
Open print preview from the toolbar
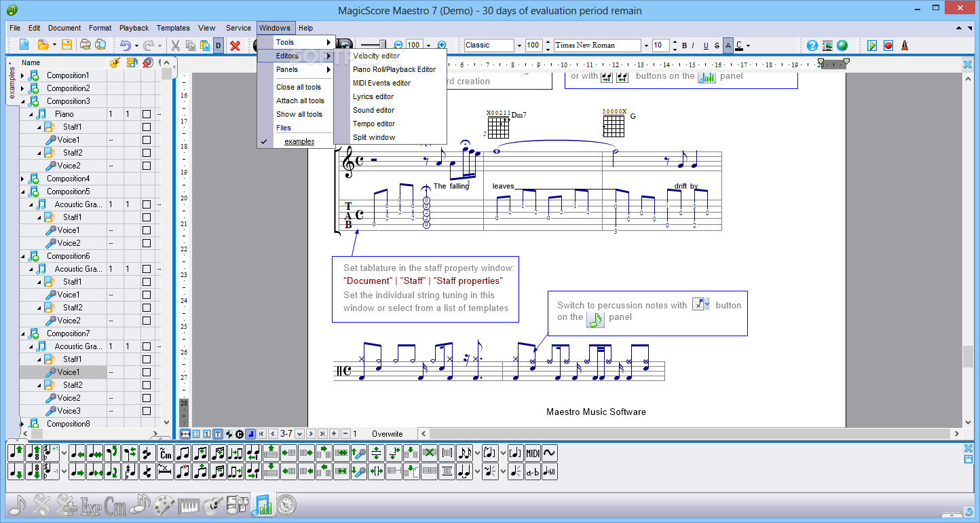100,45
